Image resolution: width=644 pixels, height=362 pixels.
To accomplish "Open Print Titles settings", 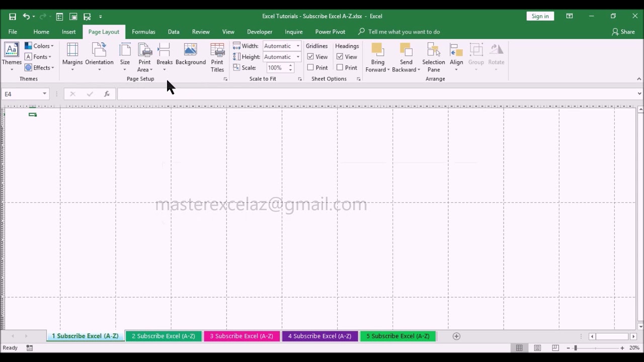I will point(217,57).
